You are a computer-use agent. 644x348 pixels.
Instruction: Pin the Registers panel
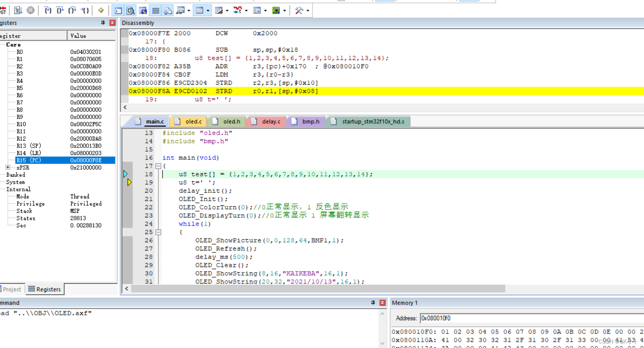(x=103, y=23)
